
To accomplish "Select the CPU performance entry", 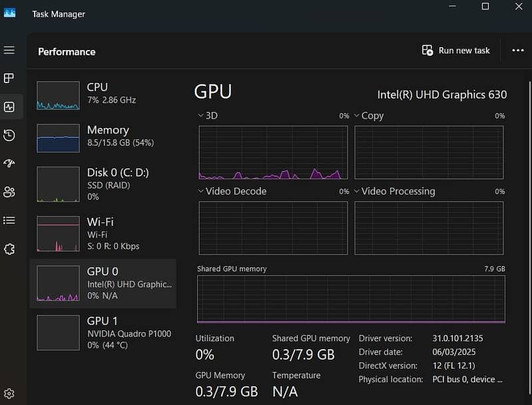I will (103, 95).
